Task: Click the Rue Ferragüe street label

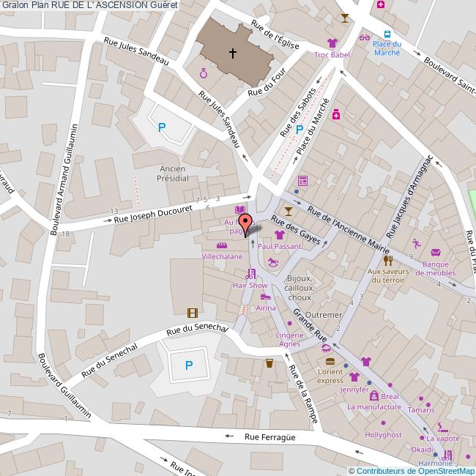Action: tap(266, 437)
